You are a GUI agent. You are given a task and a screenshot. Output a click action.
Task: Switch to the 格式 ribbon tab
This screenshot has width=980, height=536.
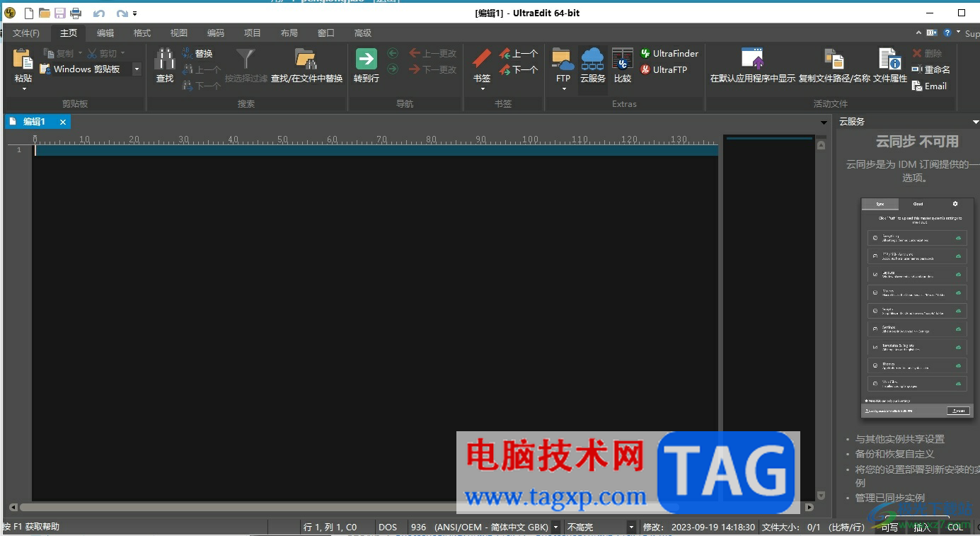142,33
